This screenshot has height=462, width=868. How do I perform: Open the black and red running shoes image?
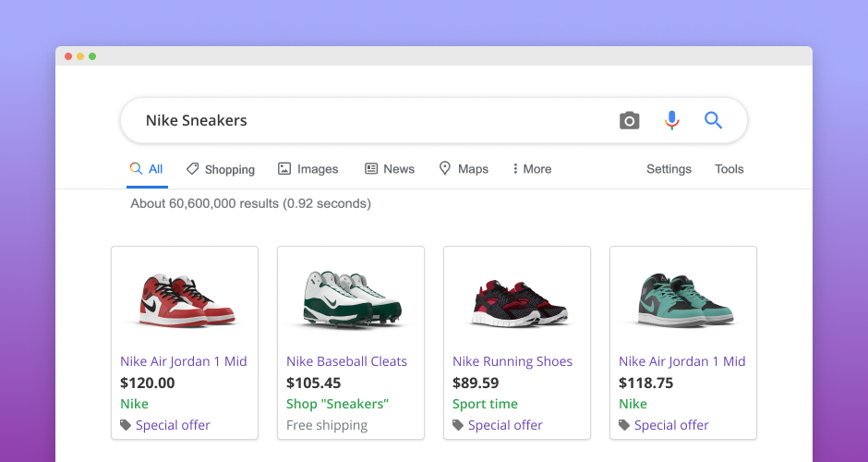(x=520, y=302)
